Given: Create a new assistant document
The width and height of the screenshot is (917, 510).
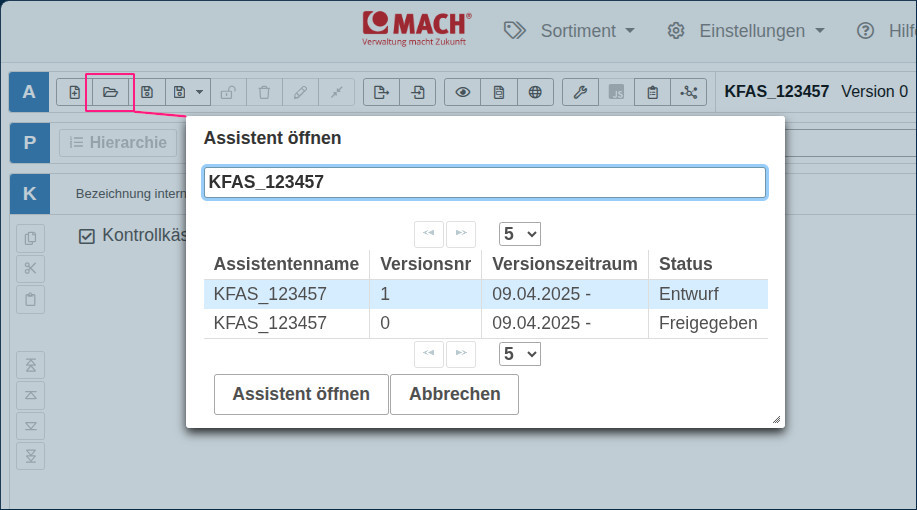Looking at the screenshot, I should (75, 92).
